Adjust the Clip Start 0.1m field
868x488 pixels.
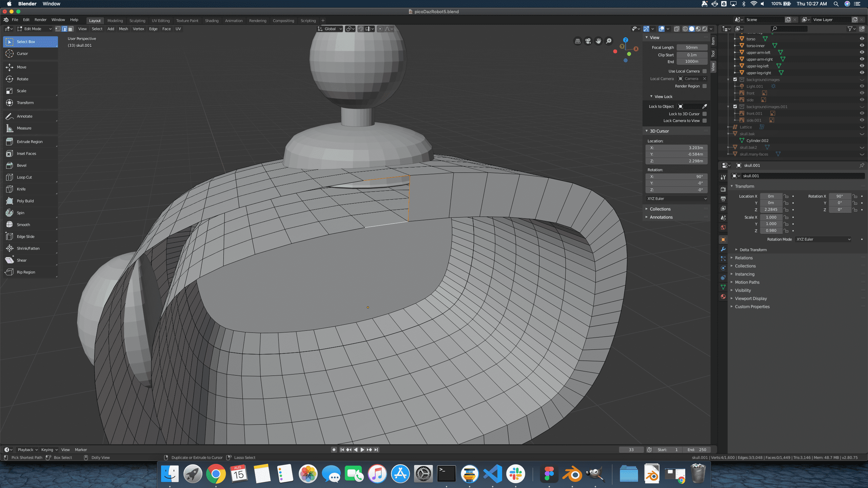coord(692,55)
